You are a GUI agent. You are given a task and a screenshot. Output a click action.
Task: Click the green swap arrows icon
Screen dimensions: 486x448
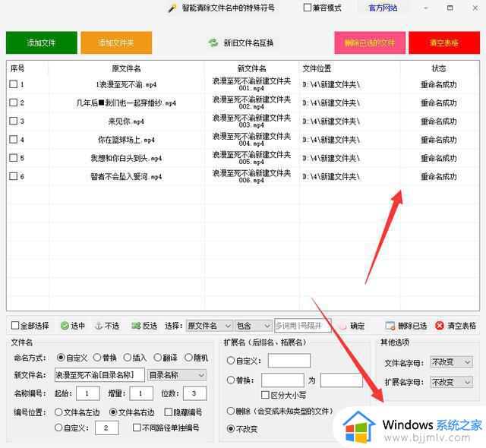213,43
